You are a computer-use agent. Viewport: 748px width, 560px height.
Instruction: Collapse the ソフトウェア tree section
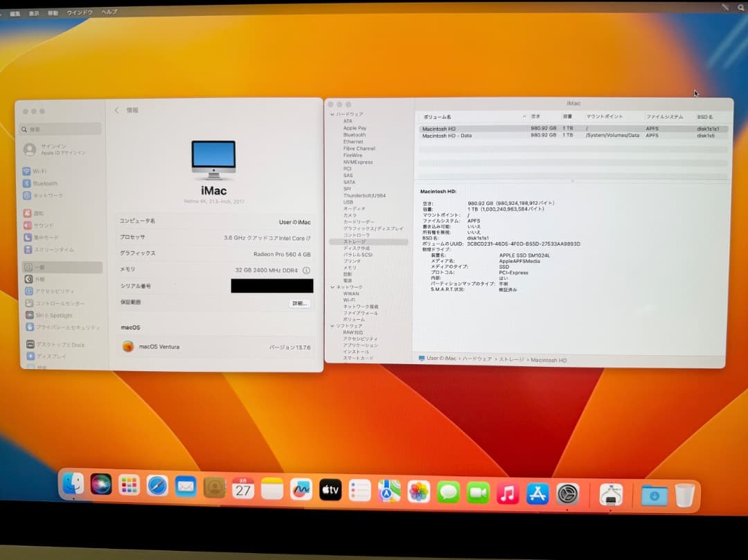point(332,326)
